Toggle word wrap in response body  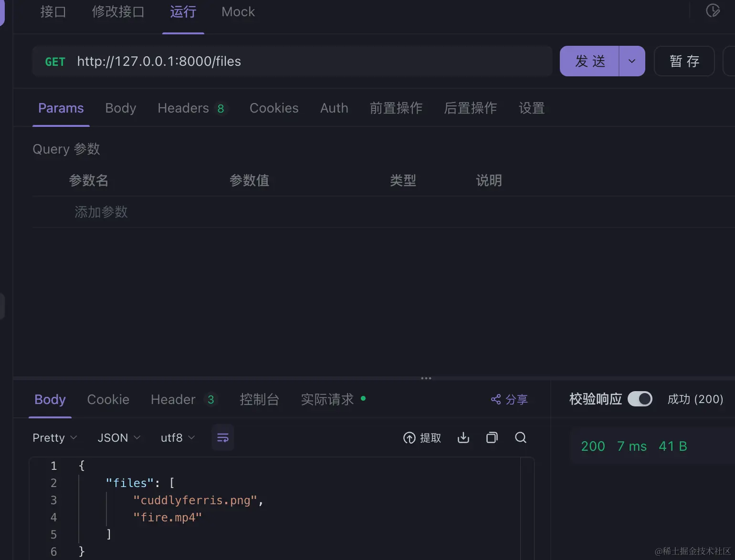point(223,437)
